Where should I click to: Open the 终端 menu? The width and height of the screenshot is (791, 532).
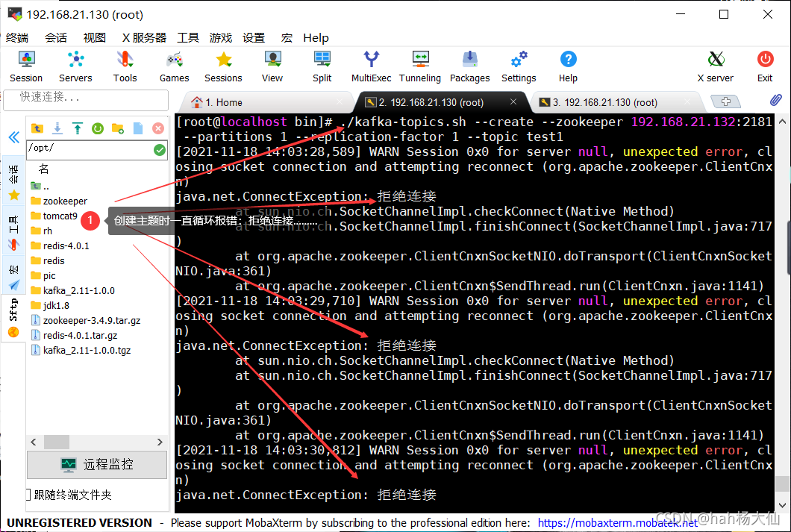[x=17, y=38]
